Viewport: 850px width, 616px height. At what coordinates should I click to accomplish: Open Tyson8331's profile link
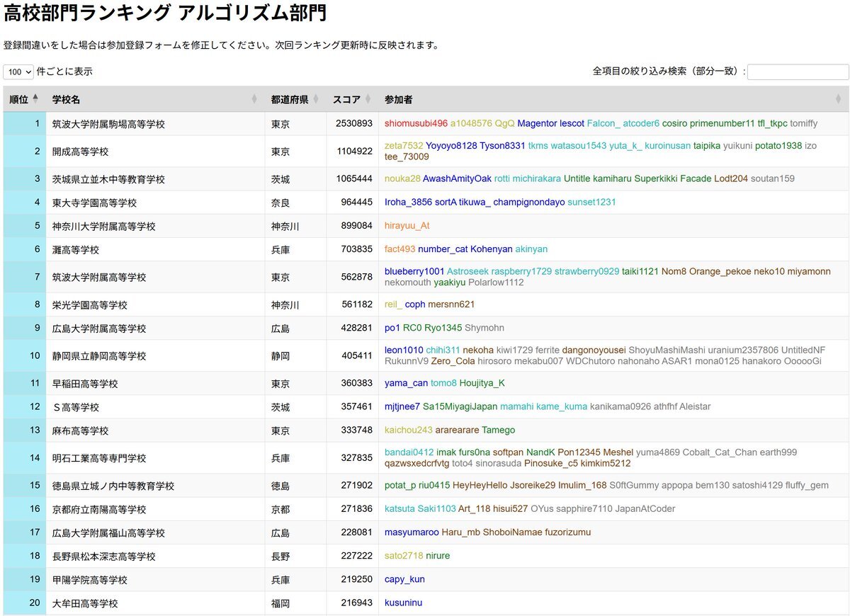[502, 145]
